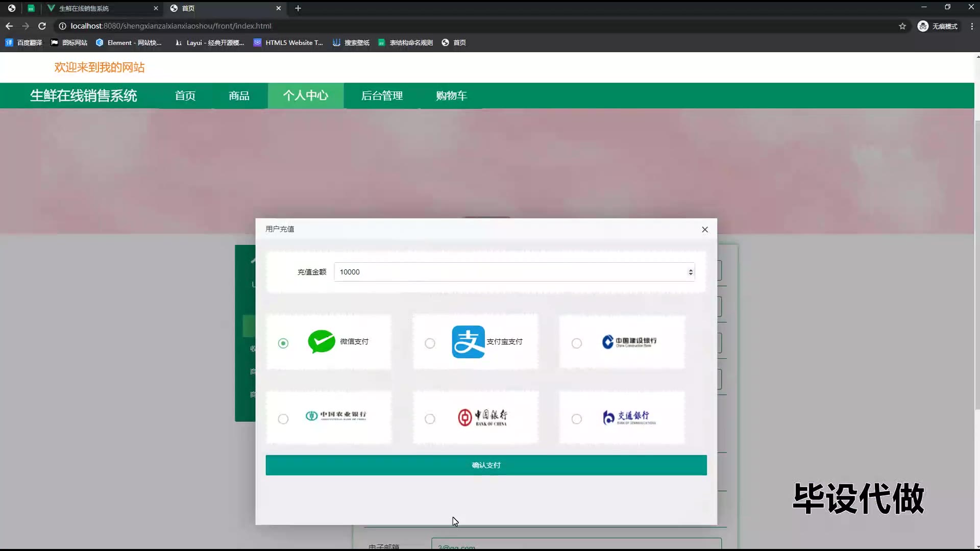Select the Alipay radio button
Image resolution: width=980 pixels, height=551 pixels.
(430, 343)
